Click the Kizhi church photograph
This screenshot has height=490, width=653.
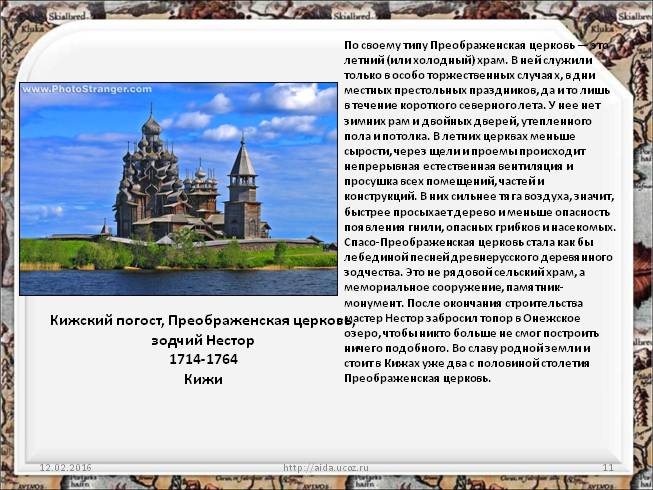(x=178, y=190)
